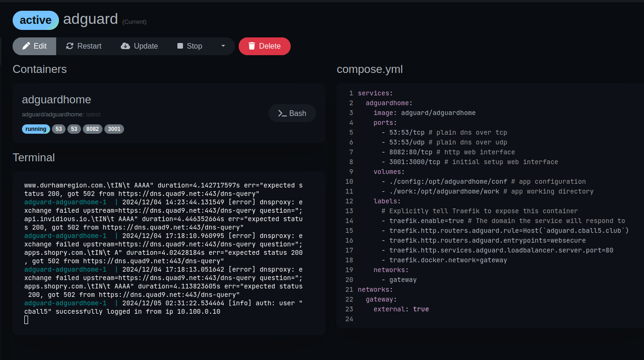Restart the adguard stack
Viewport: 644px width, 360px height.
tap(84, 46)
